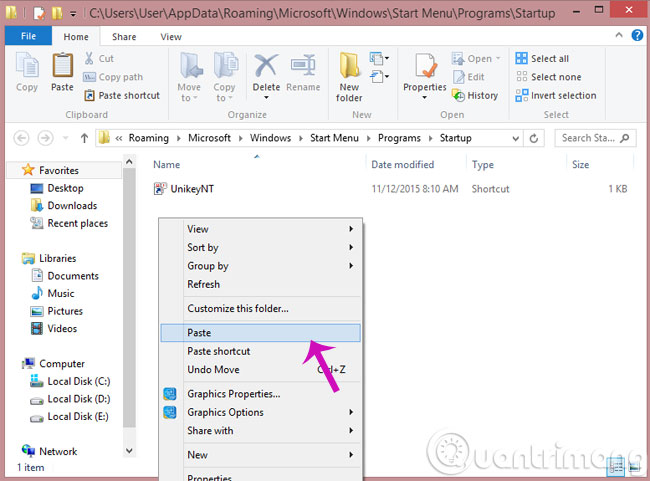Click the Edit button in Open group

(x=468, y=77)
